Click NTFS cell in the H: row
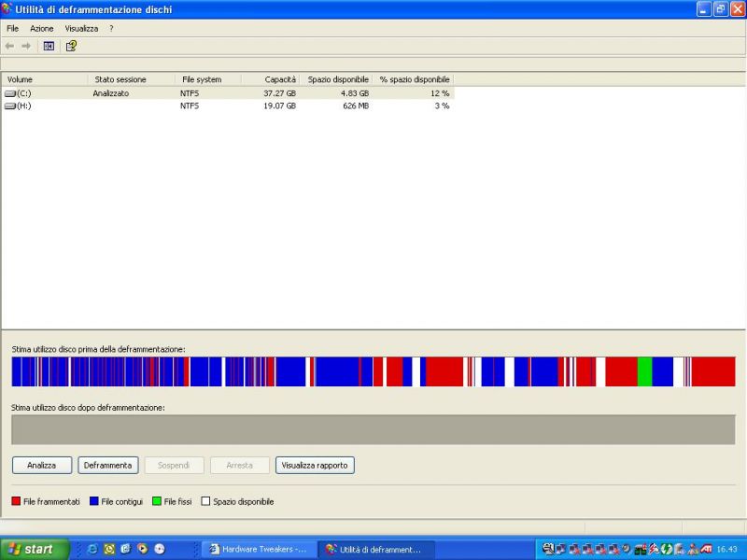The width and height of the screenshot is (747, 560). click(x=190, y=106)
